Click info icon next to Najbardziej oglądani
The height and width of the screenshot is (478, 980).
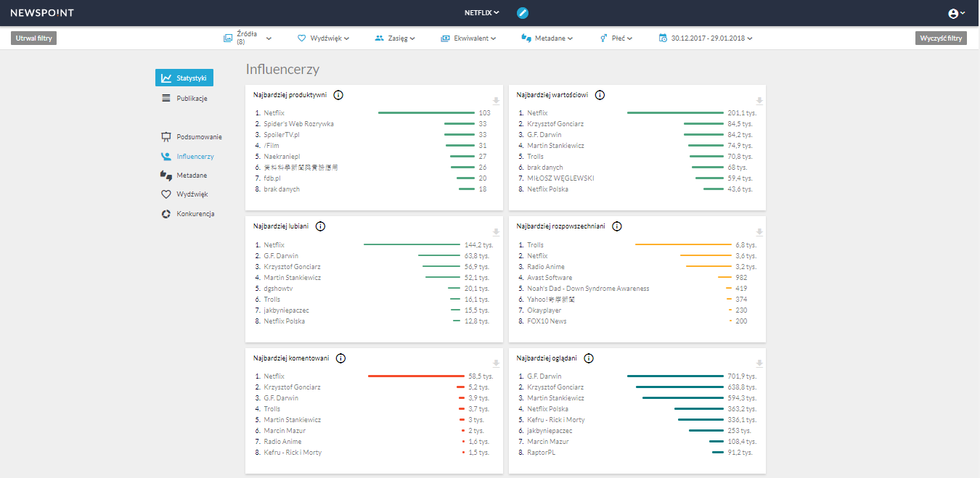(589, 358)
